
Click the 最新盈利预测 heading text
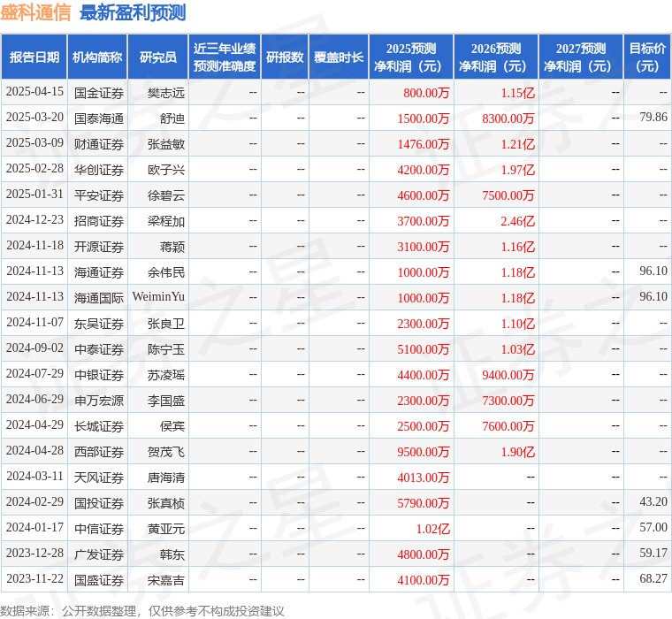(x=133, y=12)
